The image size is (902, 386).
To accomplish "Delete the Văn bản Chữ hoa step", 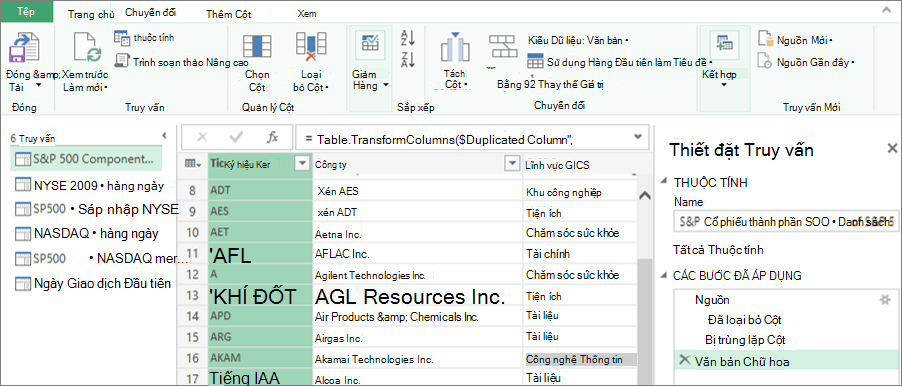I will (685, 360).
